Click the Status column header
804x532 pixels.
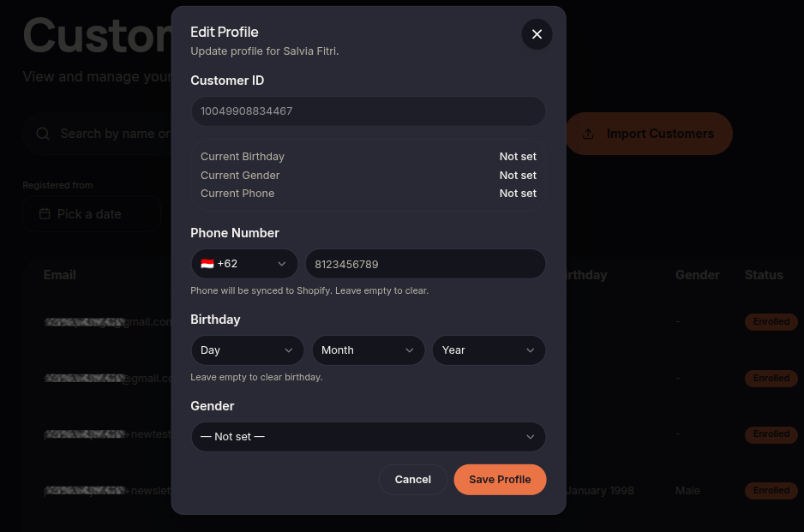[764, 275]
